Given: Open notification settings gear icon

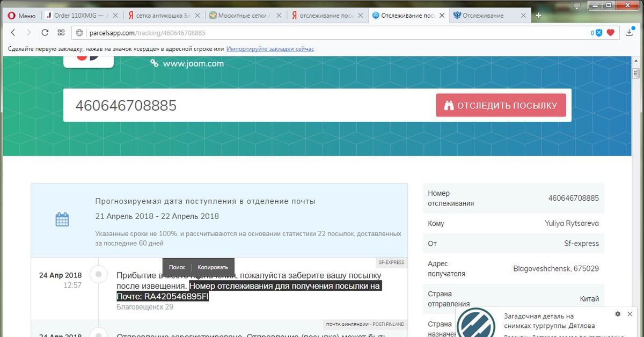Looking at the screenshot, I should (x=618, y=314).
